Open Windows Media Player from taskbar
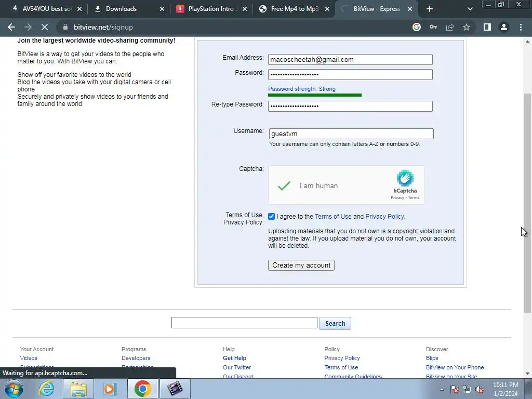The height and width of the screenshot is (399, 532). pos(110,389)
